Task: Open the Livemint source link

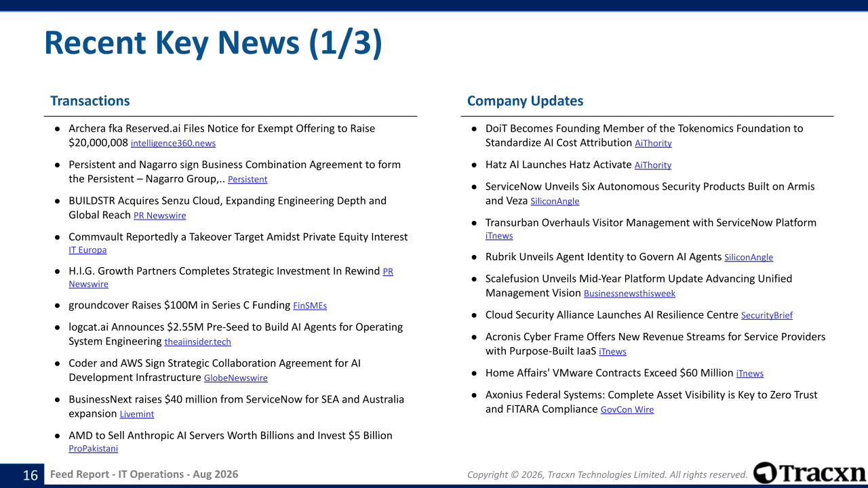Action: pos(137,414)
